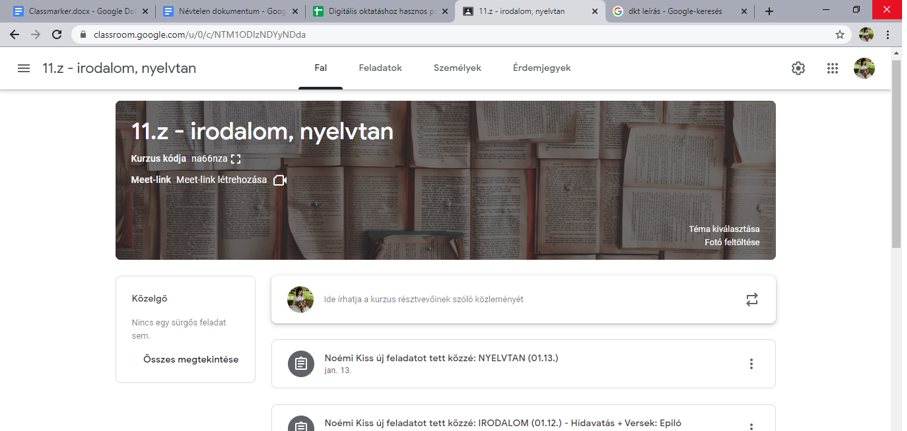Open the account profile picture in Classroom header
The image size is (907, 431).
click(864, 68)
